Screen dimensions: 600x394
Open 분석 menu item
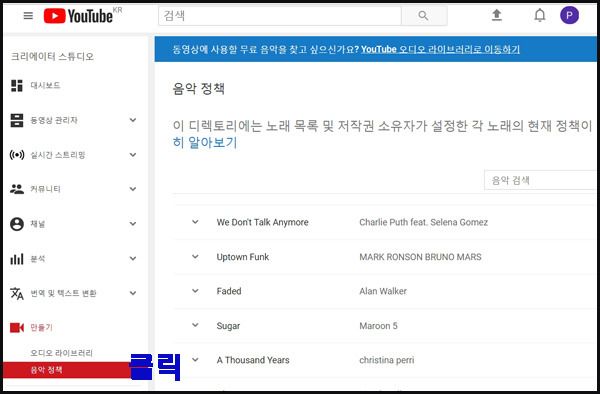(38, 259)
